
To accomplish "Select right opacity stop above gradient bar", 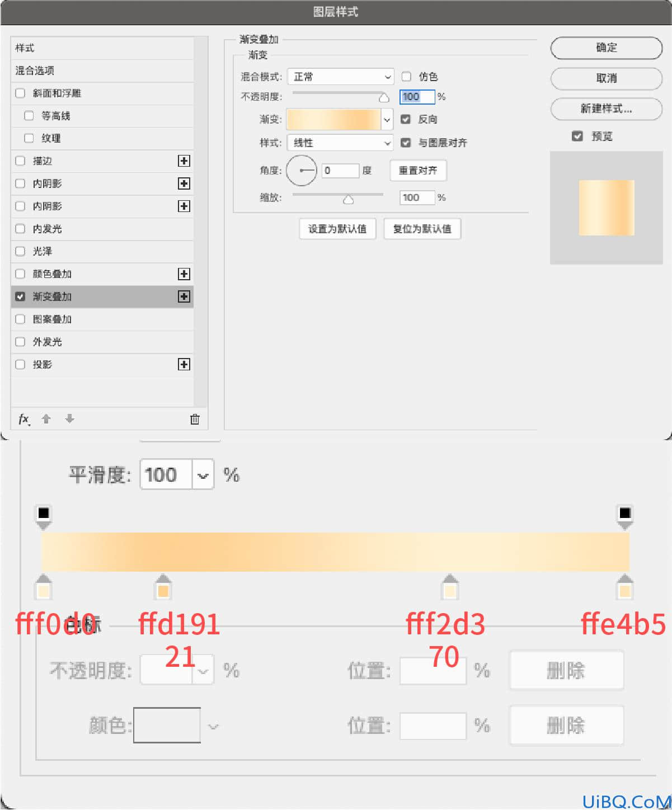I will click(x=625, y=516).
